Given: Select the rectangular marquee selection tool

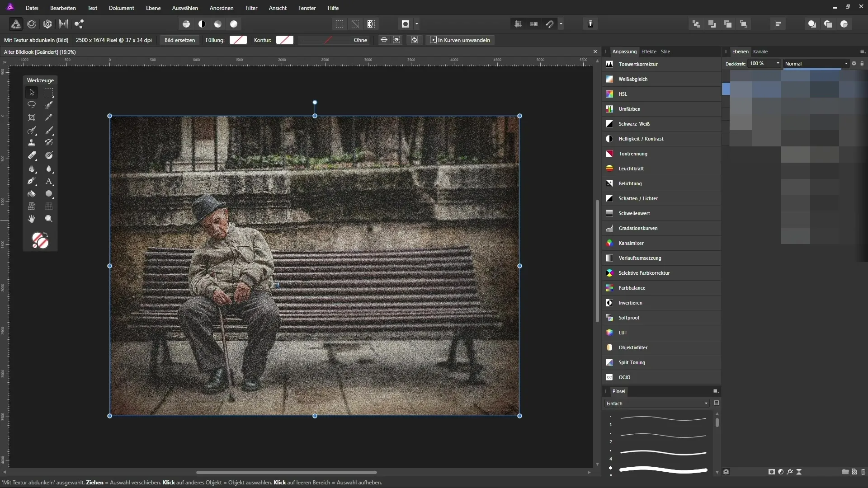Looking at the screenshot, I should [x=49, y=92].
